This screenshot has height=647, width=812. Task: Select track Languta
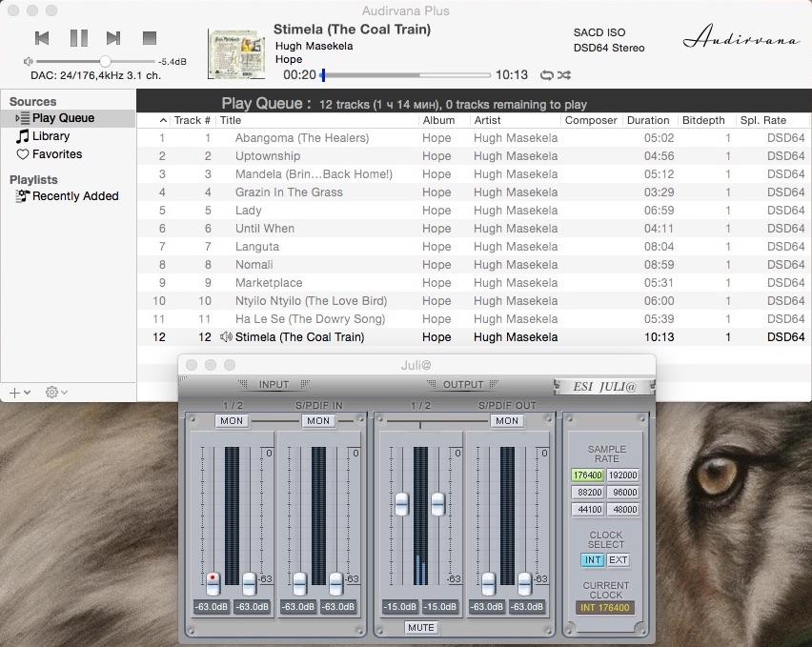(x=474, y=247)
